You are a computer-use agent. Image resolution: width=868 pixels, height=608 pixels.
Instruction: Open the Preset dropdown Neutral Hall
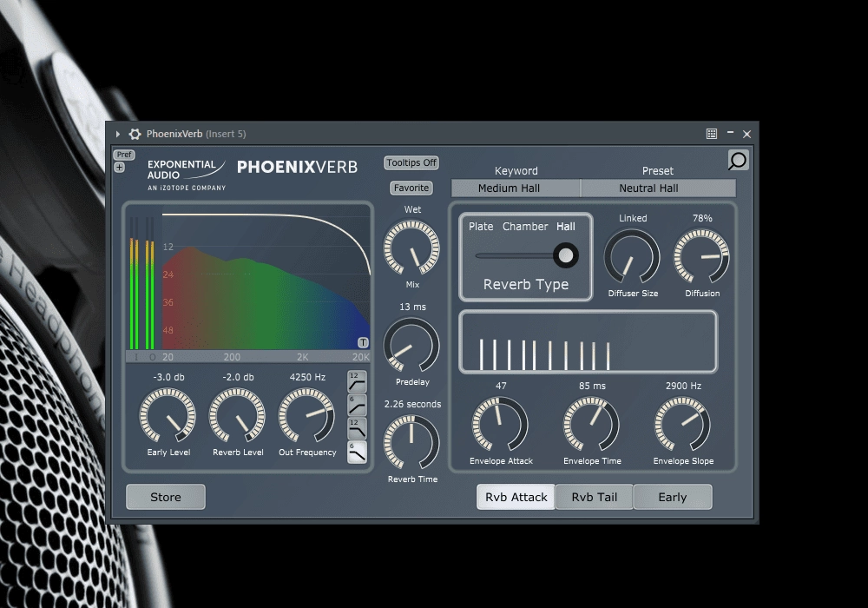coord(658,188)
